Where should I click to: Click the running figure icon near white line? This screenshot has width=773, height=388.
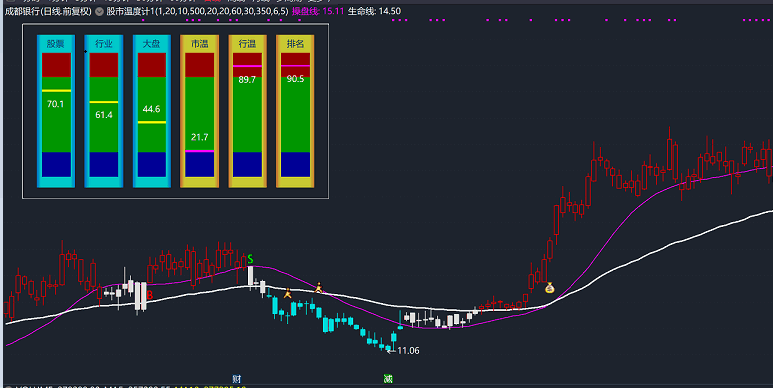(x=318, y=288)
